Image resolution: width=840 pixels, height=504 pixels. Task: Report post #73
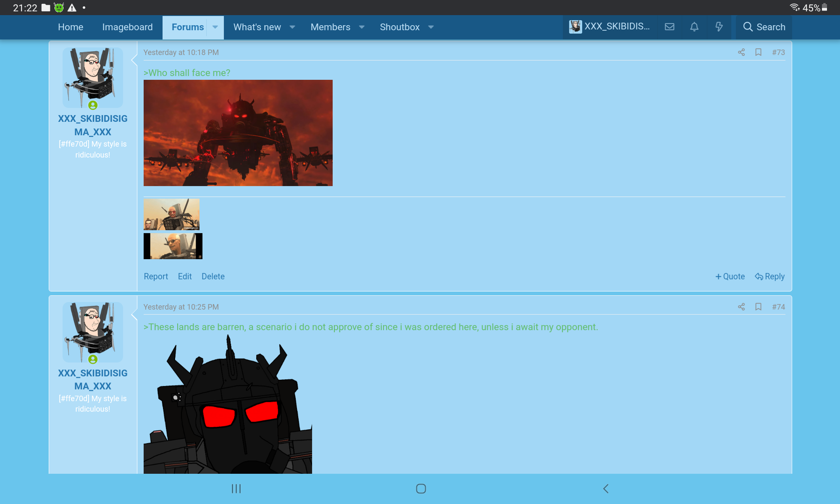[156, 276]
